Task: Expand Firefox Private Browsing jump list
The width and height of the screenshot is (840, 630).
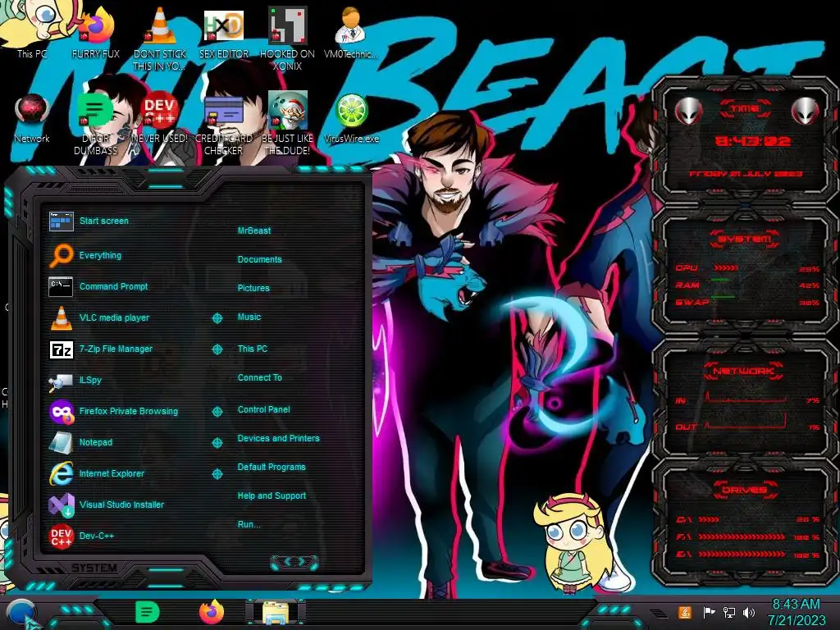Action: (217, 412)
